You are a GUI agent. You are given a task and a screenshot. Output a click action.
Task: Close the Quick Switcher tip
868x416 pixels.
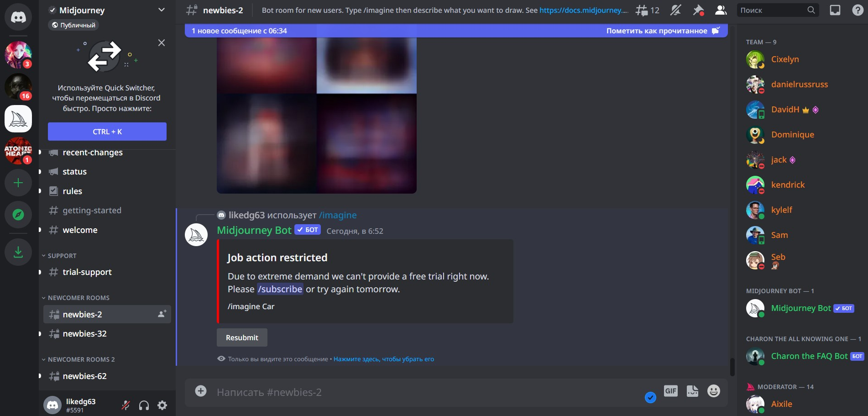(162, 42)
